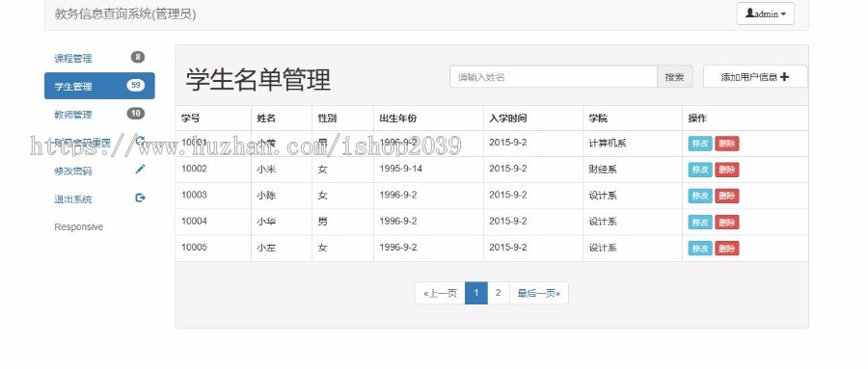The width and height of the screenshot is (868, 369).
Task: Click 修改 for student 10005 小左
Action: pyautogui.click(x=700, y=249)
